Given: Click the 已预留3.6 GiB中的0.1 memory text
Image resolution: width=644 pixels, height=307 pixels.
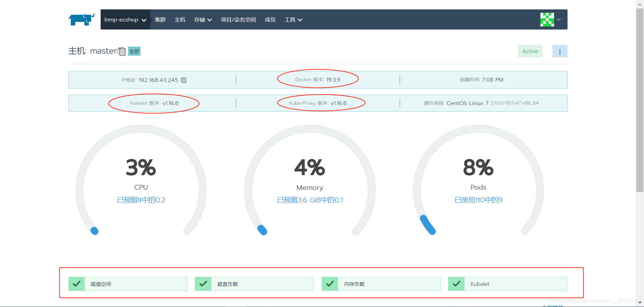Looking at the screenshot, I should coord(310,200).
